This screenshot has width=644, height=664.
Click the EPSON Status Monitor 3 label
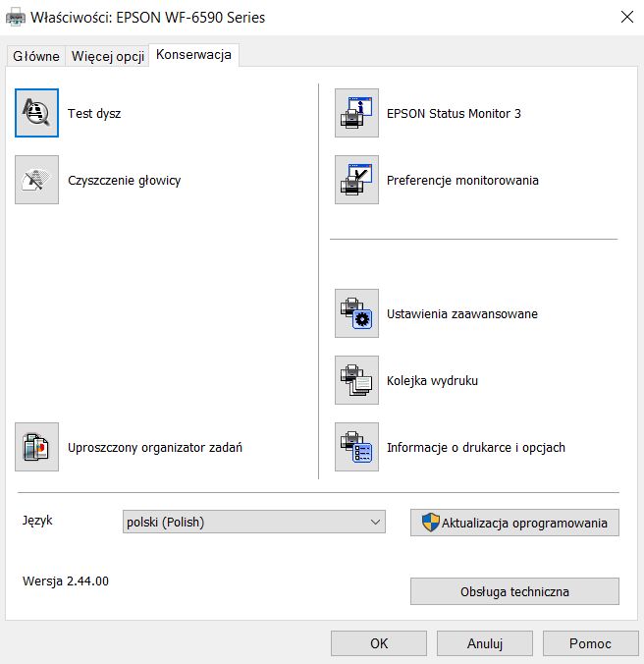[x=454, y=114]
